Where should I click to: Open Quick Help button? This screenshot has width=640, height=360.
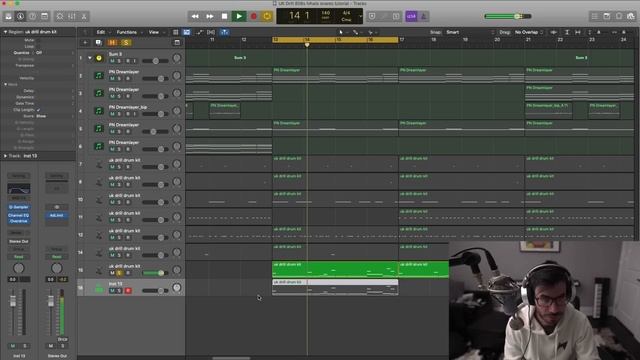coord(32,16)
